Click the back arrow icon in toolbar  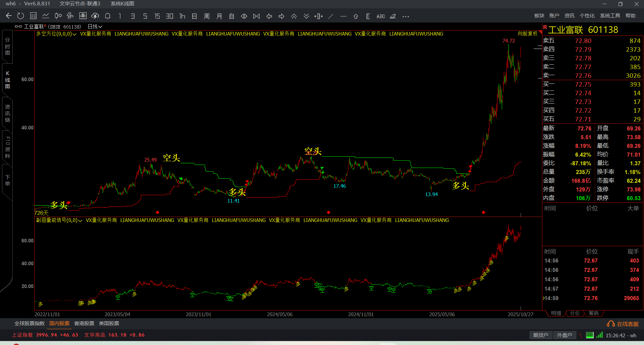coord(9,16)
